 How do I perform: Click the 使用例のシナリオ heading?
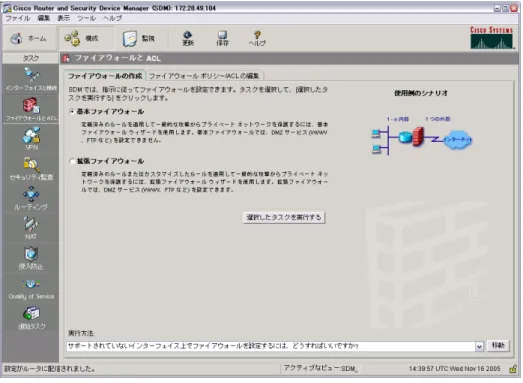point(421,93)
